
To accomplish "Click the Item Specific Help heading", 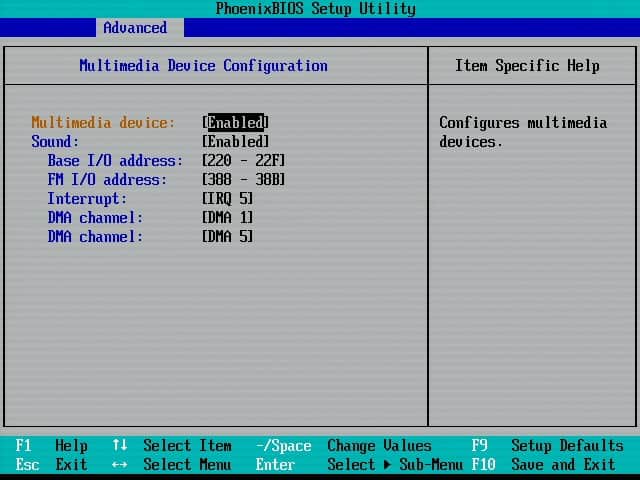I will tap(527, 66).
